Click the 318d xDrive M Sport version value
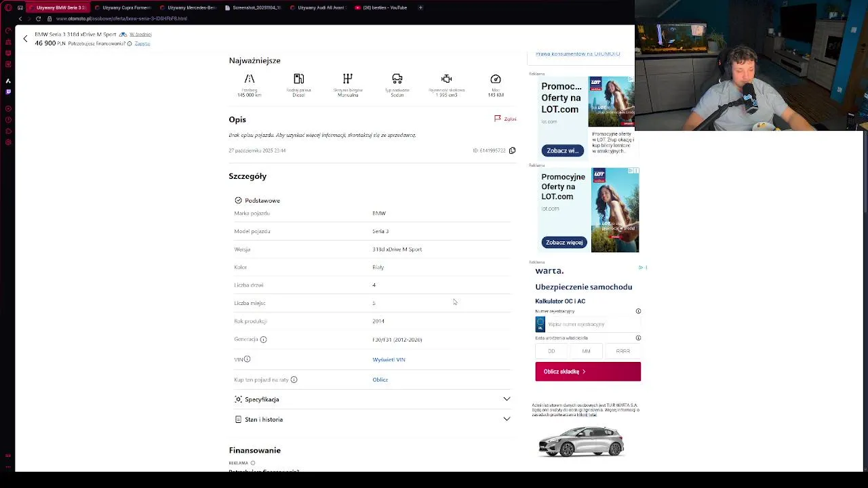The width and height of the screenshot is (868, 488). 397,249
